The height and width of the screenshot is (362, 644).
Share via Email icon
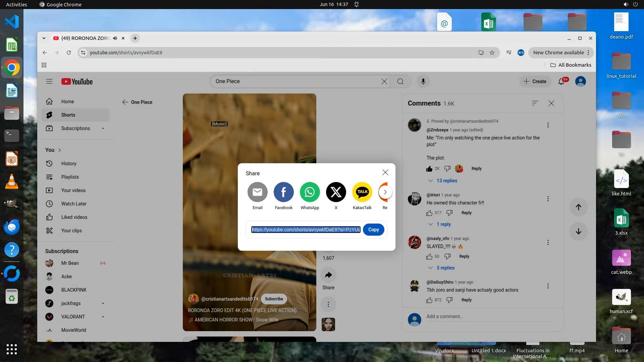click(257, 192)
